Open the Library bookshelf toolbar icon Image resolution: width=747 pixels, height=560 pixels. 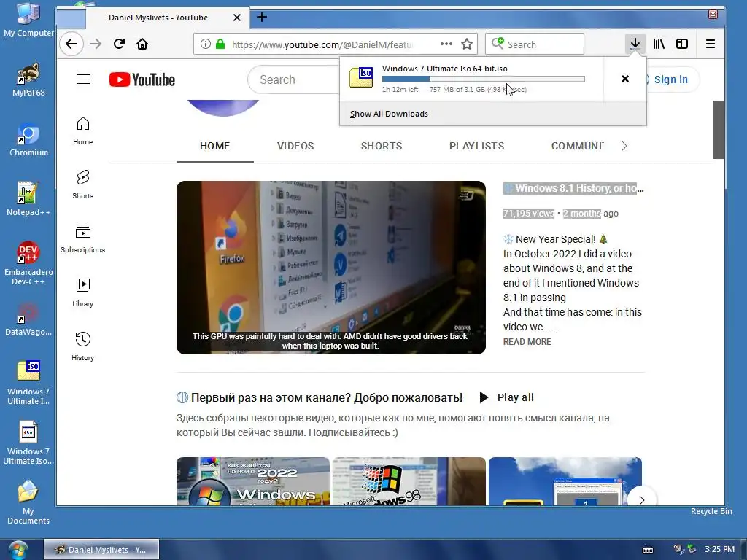tap(659, 44)
